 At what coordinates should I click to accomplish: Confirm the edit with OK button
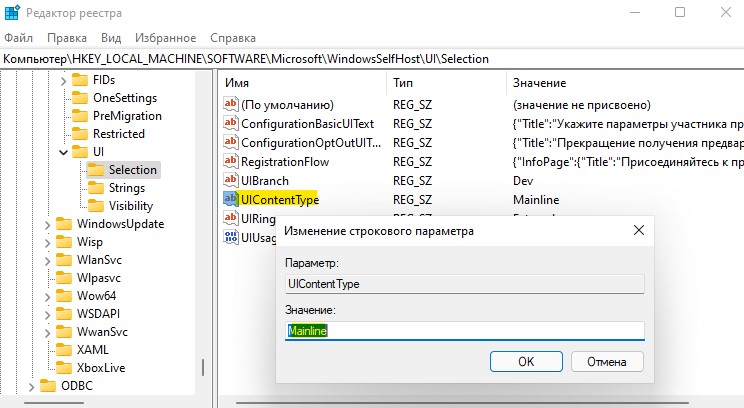coord(526,362)
